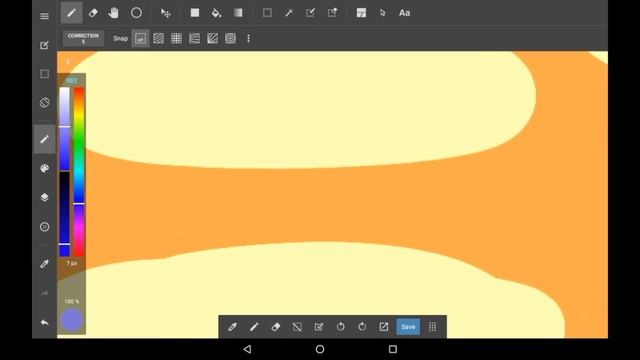The height and width of the screenshot is (360, 640).
Task: Select the rectangular Select tool
Action: coord(267,13)
